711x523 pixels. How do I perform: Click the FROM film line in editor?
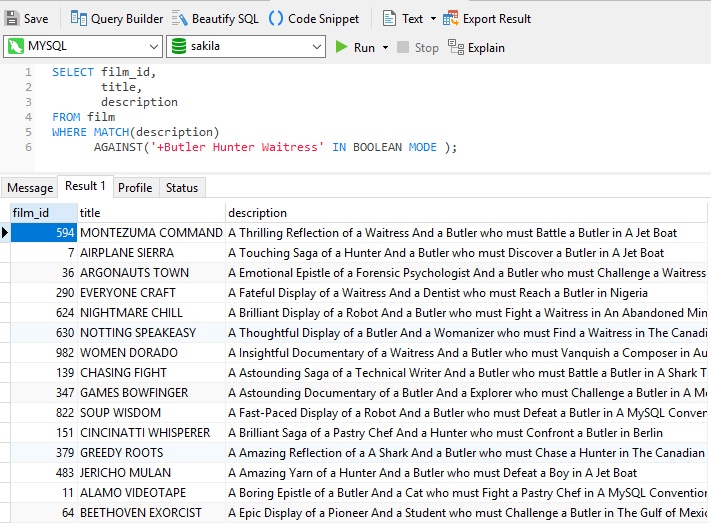pos(84,117)
